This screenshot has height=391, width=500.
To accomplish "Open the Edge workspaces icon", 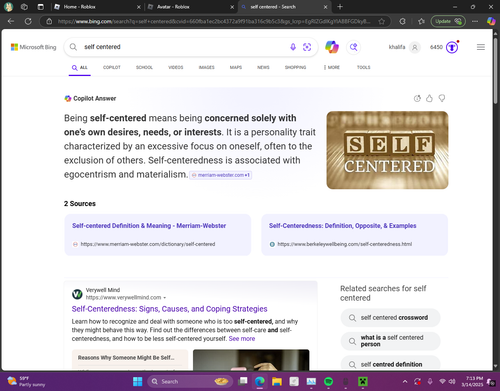I will coord(24,7).
